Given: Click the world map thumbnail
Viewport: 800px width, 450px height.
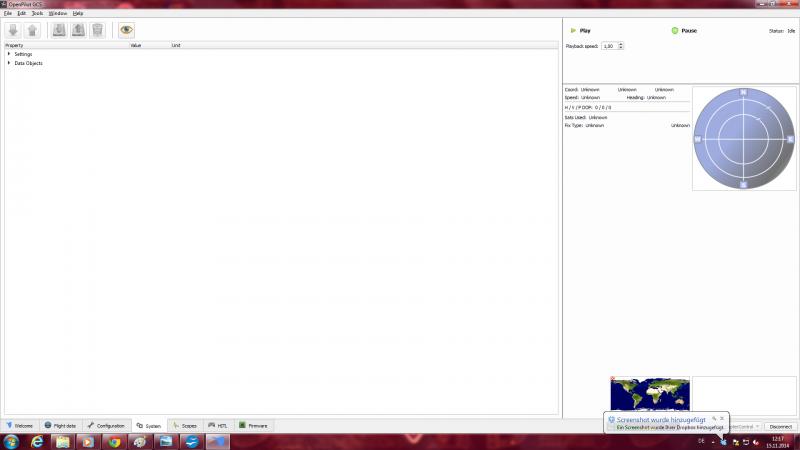Looking at the screenshot, I should coord(650,394).
